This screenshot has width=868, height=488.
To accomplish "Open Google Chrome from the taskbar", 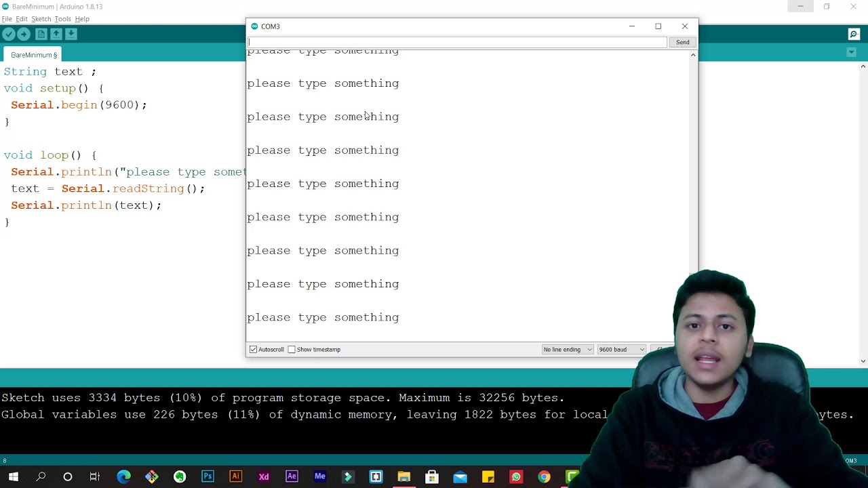I will pos(544,477).
